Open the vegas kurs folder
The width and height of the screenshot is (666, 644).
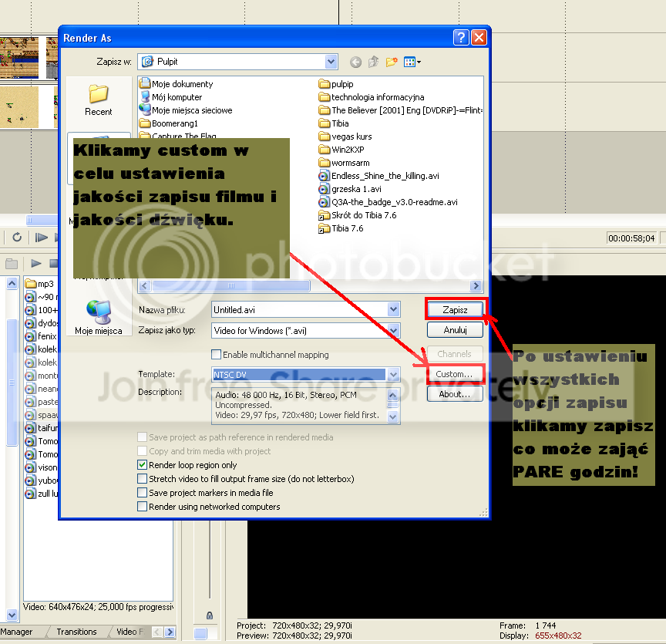tap(345, 137)
